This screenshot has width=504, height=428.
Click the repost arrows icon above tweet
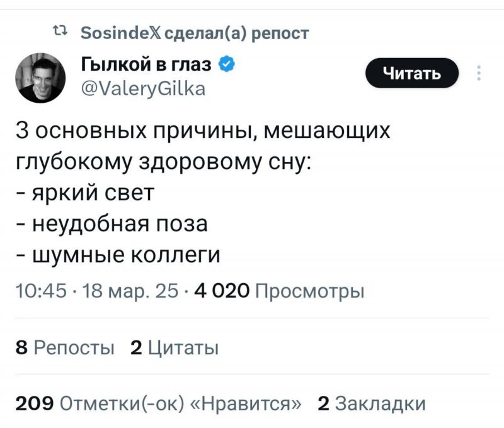(60, 32)
